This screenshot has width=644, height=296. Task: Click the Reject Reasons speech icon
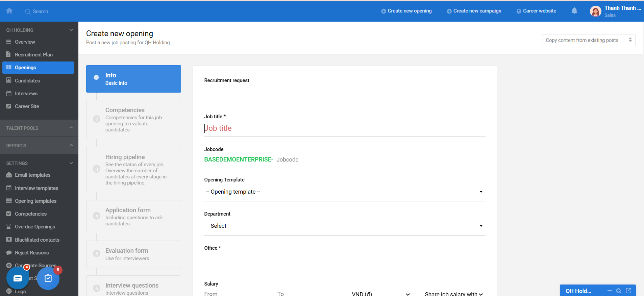tap(9, 253)
